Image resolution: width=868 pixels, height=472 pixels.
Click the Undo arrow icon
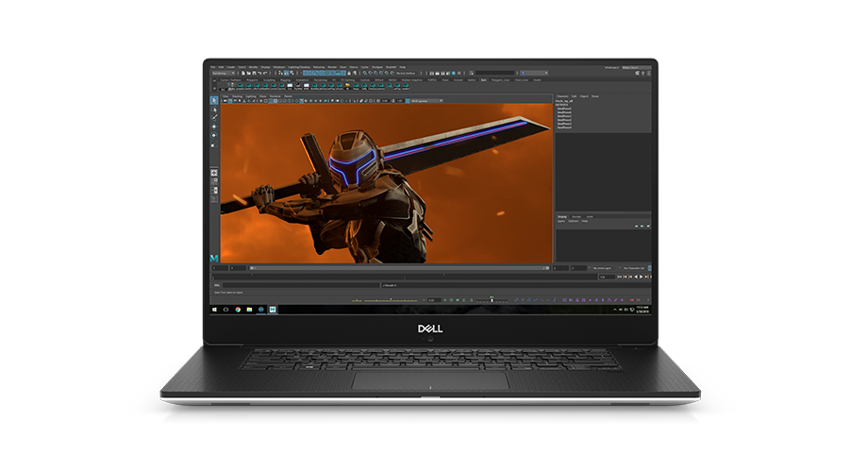(259, 73)
